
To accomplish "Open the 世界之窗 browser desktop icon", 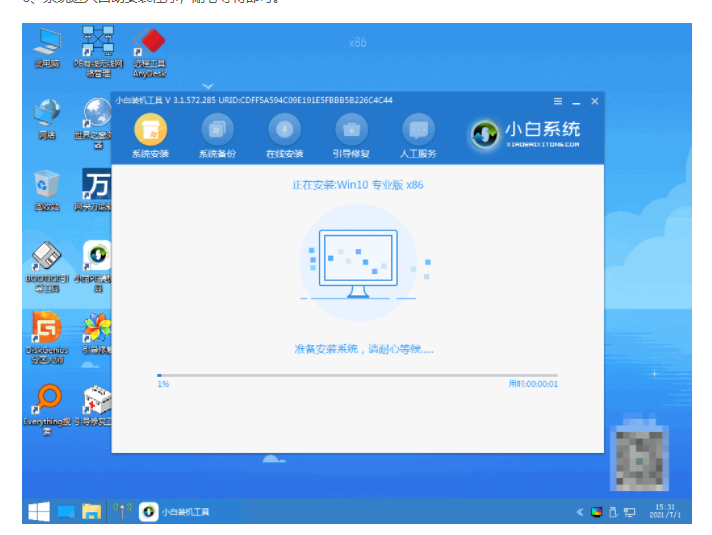I will 94,124.
